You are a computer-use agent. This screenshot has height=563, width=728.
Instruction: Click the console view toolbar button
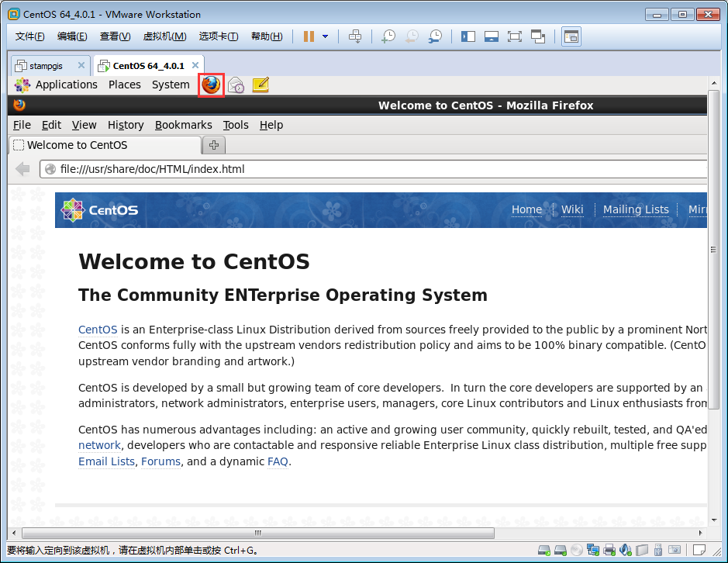click(x=571, y=36)
